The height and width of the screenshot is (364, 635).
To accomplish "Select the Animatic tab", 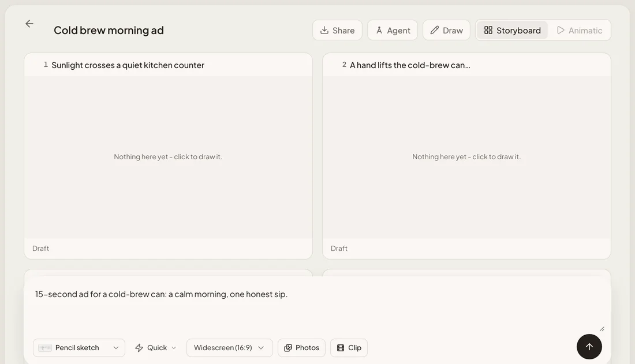I will tap(580, 31).
